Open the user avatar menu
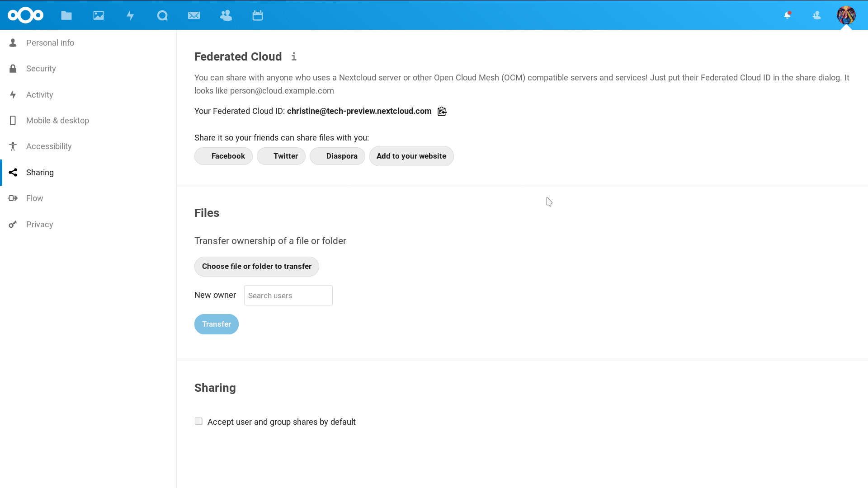Screen dimensions: 868x488 point(846,15)
